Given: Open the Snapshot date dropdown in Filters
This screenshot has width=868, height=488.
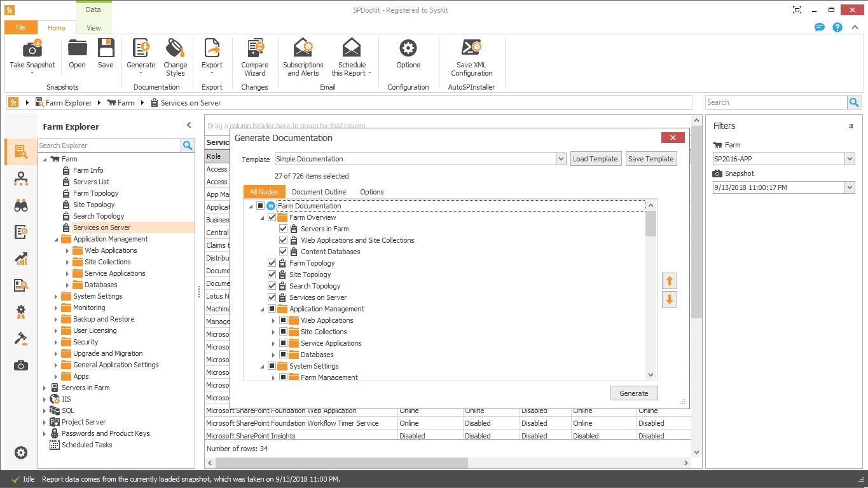Looking at the screenshot, I should click(x=849, y=187).
